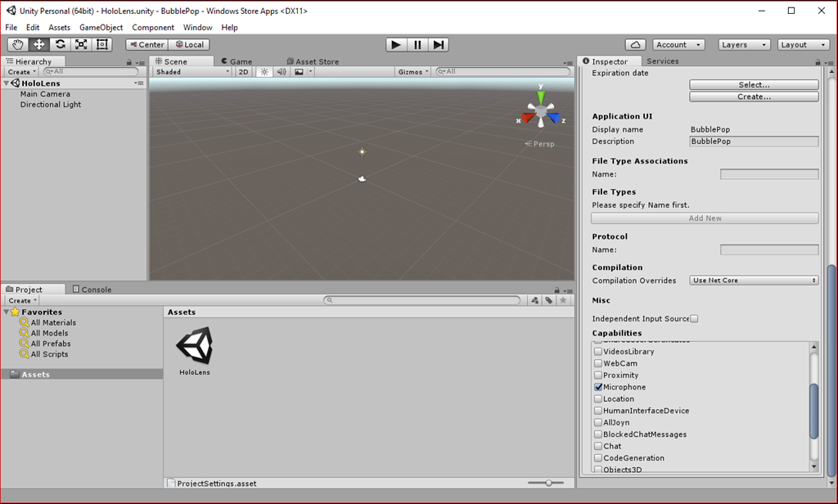Collapse the HoloLens scene tree
Image resolution: width=838 pixels, height=504 pixels.
(7, 83)
